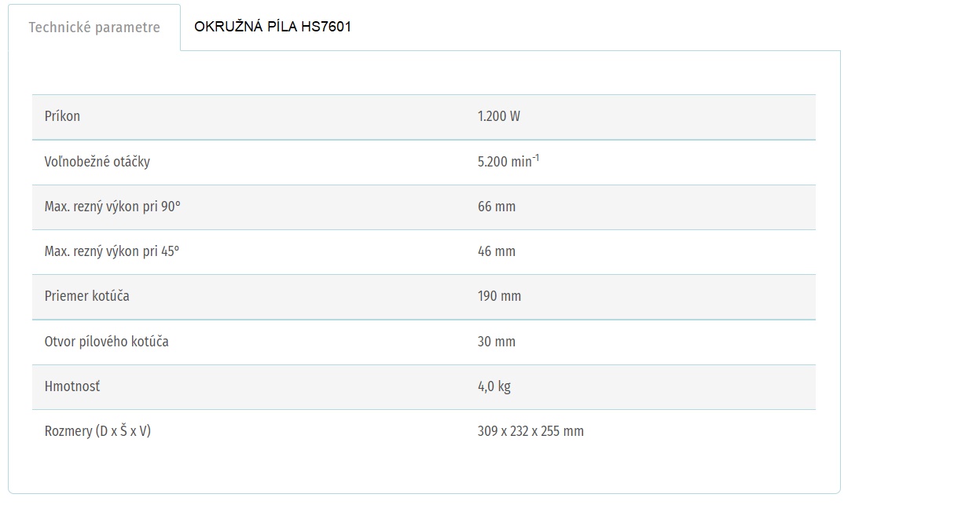Click the superscript -1 in otáčky value
980x505 pixels.
coord(536,158)
